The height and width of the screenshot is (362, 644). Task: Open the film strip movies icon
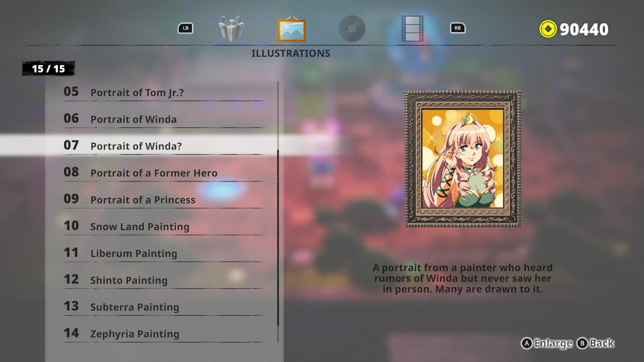[x=412, y=29]
